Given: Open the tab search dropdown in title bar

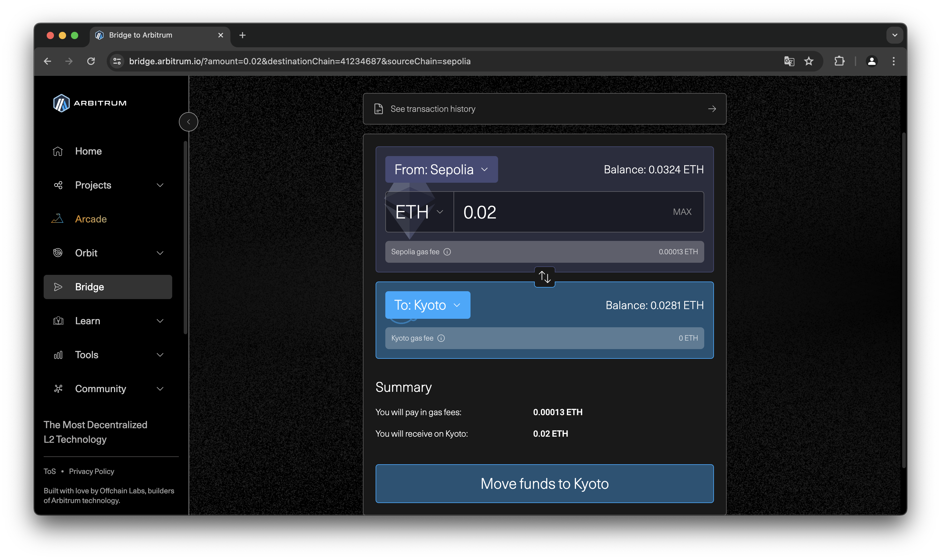Looking at the screenshot, I should pyautogui.click(x=895, y=35).
